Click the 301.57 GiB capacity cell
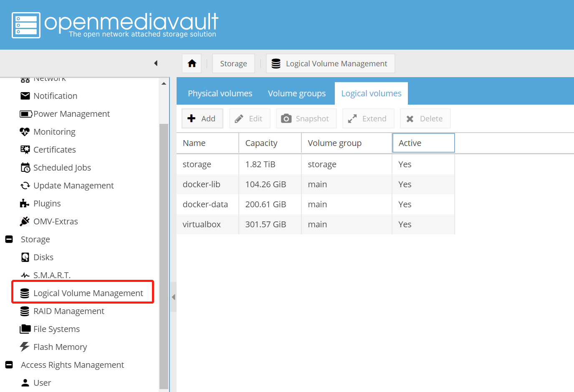This screenshot has width=574, height=392. 270,224
